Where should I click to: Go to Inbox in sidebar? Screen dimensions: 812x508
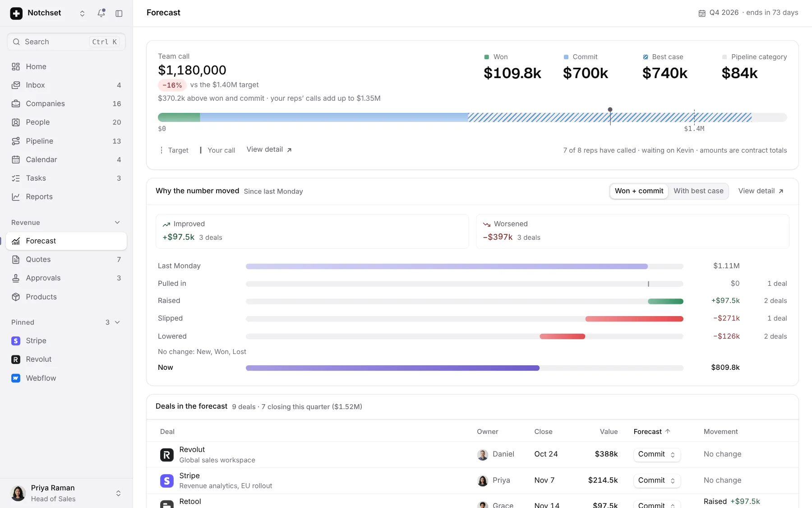click(66, 85)
